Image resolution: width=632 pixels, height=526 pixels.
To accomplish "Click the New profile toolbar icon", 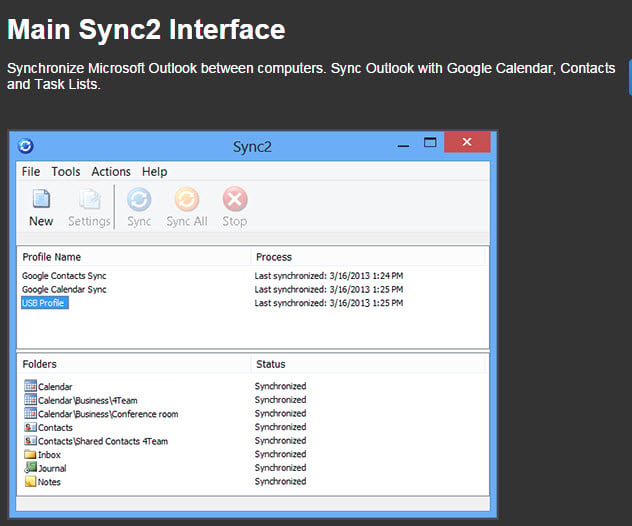I will pos(41,199).
